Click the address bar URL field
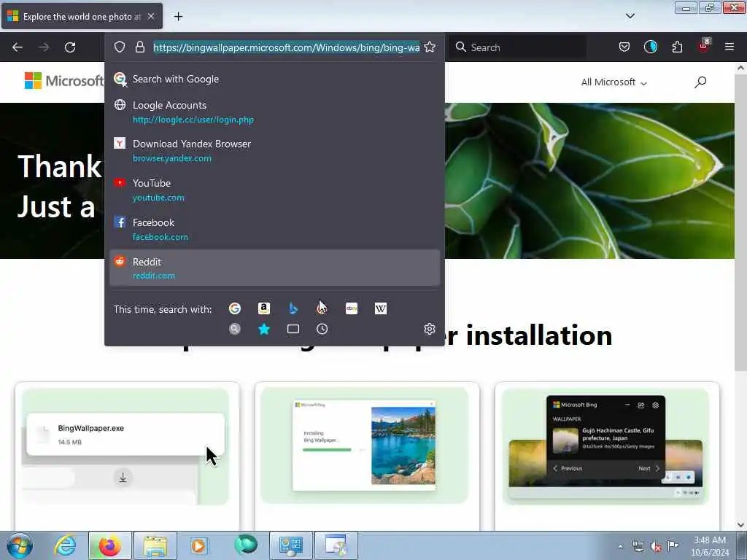This screenshot has width=747, height=560. click(286, 47)
